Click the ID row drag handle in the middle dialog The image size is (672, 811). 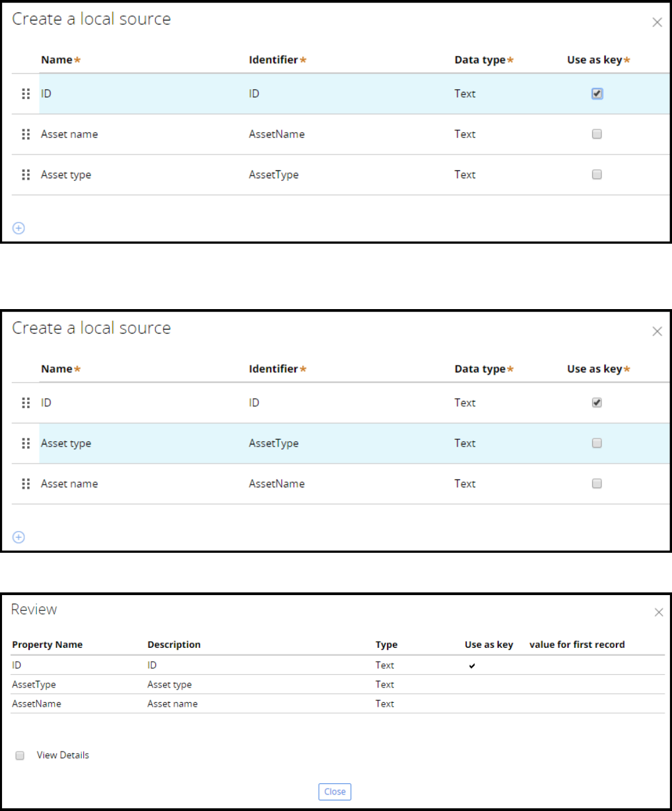[x=26, y=403]
